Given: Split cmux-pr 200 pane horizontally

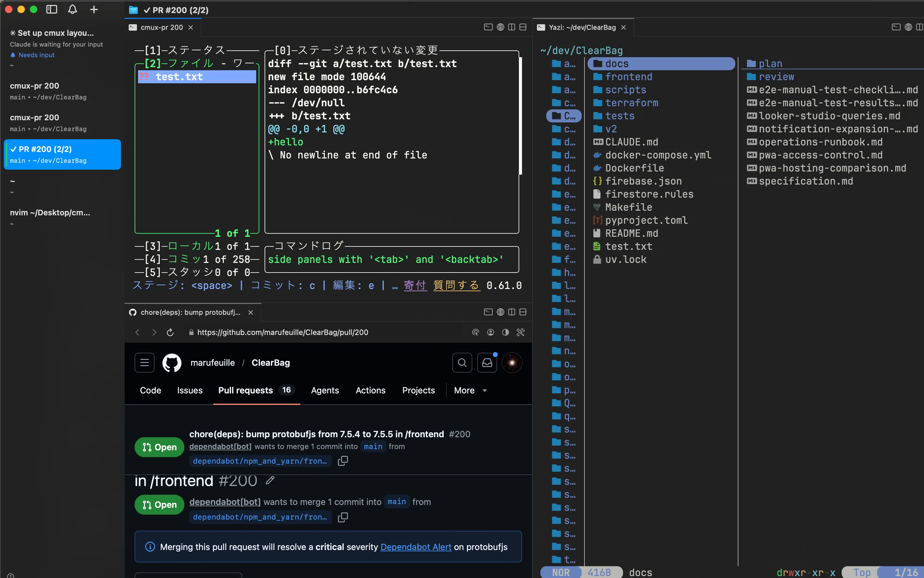Looking at the screenshot, I should 523,27.
